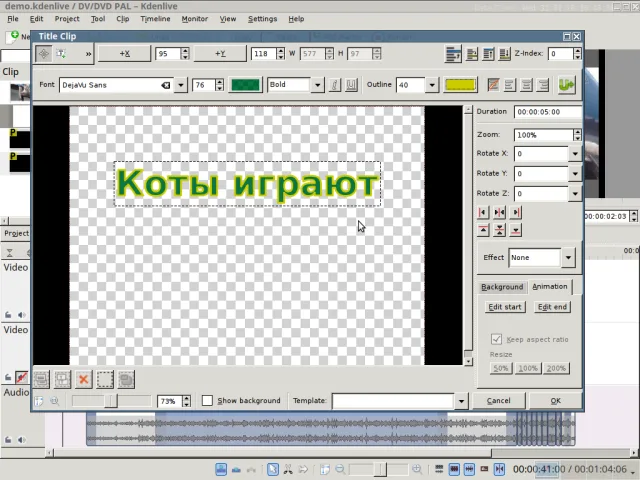640x480 pixels.
Task: Align object to bottom edge
Action: point(516,230)
